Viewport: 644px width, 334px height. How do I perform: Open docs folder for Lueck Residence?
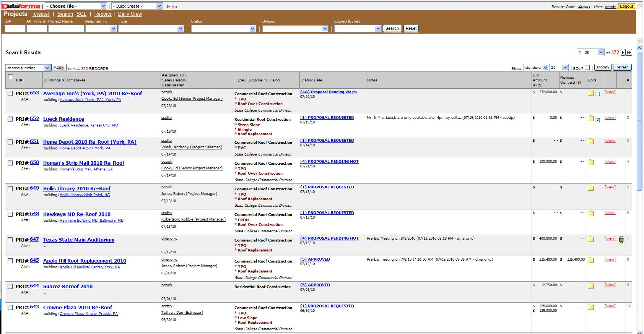click(x=591, y=118)
